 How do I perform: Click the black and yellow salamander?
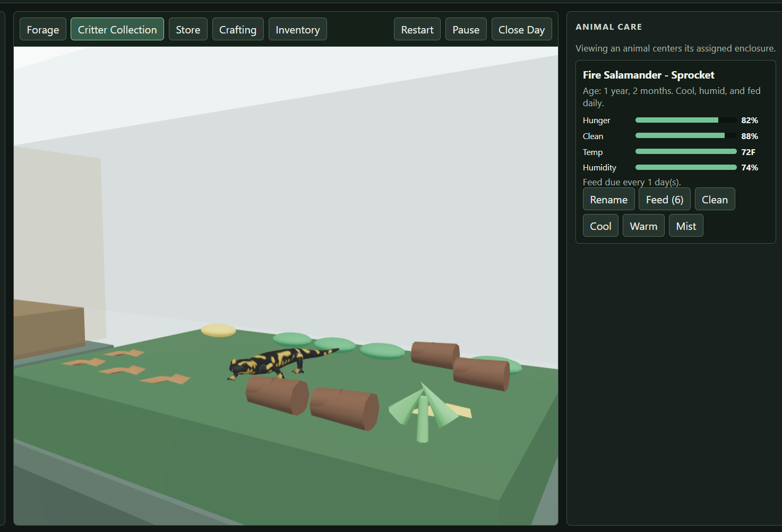click(281, 363)
